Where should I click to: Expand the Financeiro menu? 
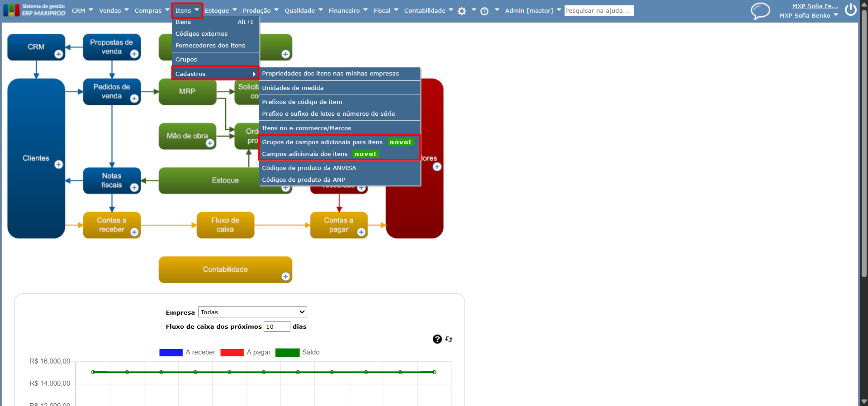(348, 10)
